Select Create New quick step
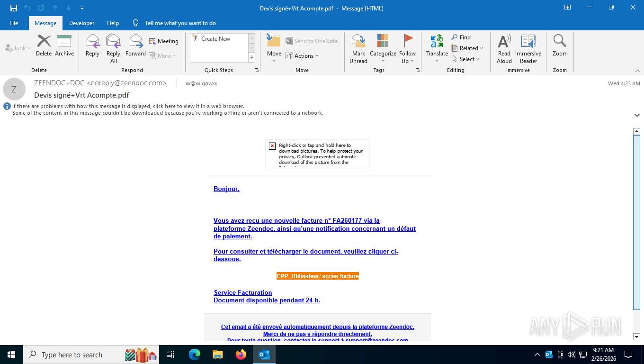 pos(216,39)
